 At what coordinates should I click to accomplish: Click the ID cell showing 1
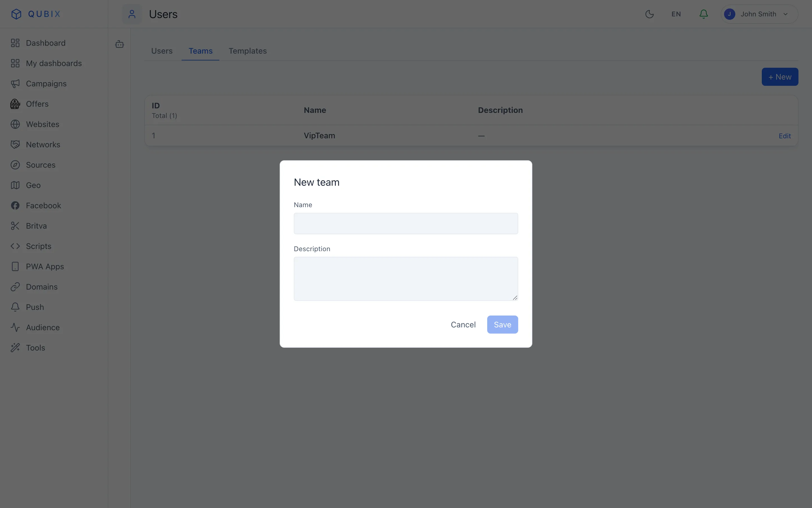(x=154, y=136)
